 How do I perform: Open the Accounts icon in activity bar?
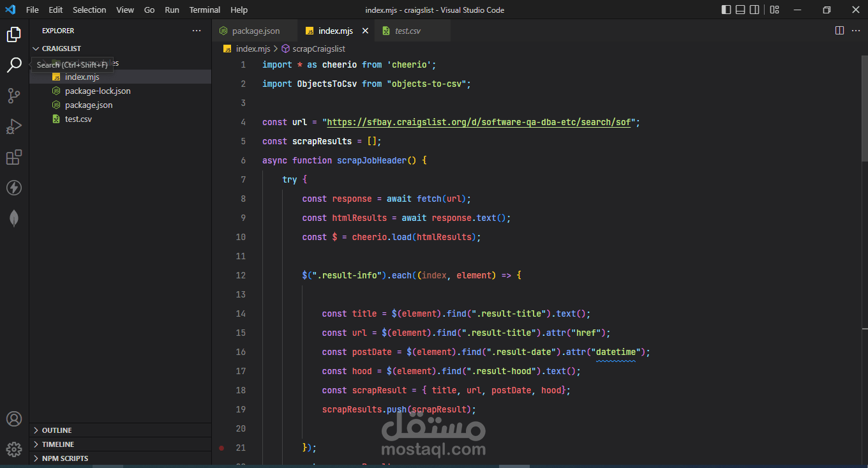(x=14, y=419)
